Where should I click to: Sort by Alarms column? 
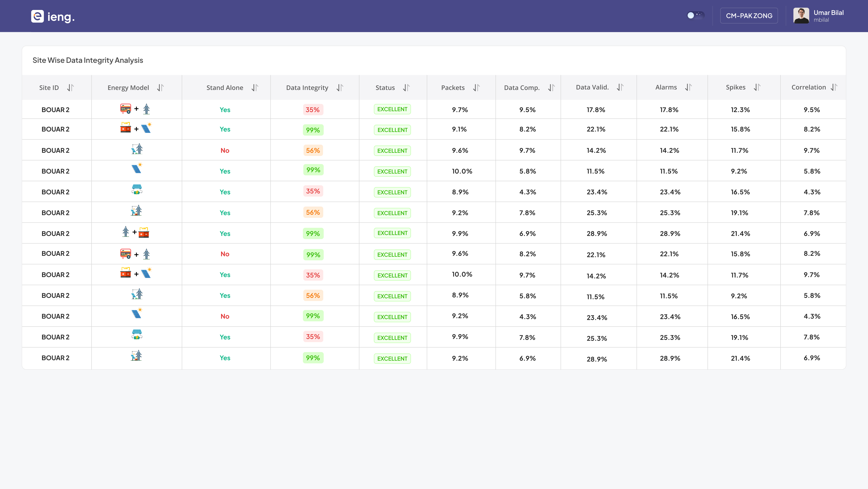point(688,87)
